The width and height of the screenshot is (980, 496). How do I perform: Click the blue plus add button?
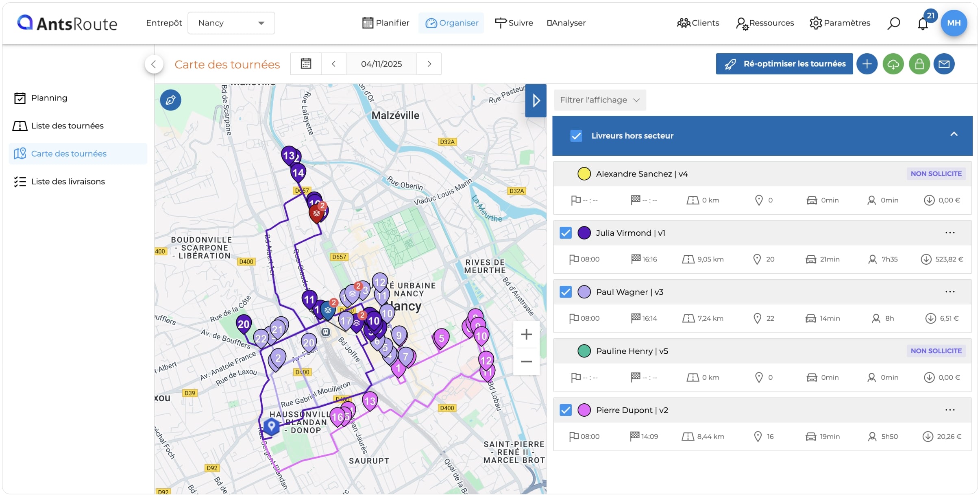pyautogui.click(x=867, y=64)
